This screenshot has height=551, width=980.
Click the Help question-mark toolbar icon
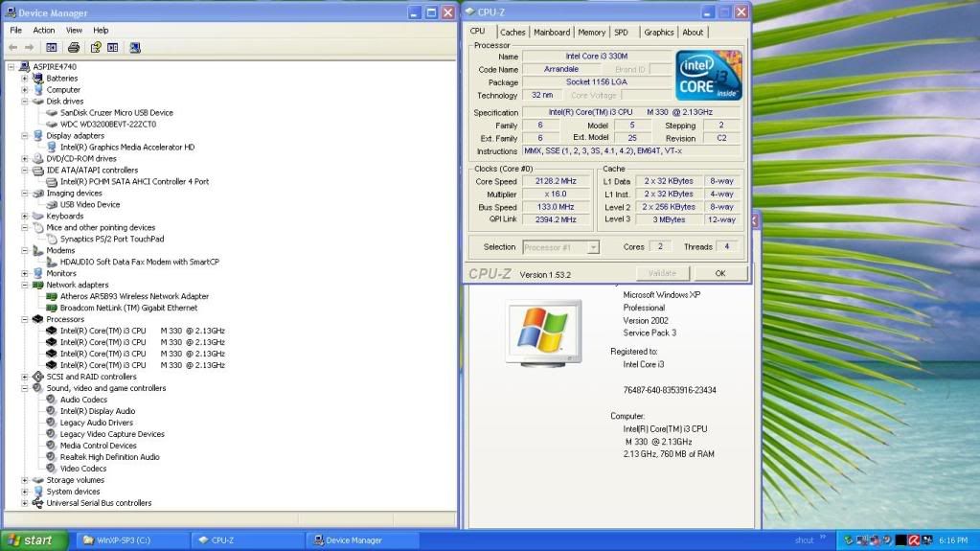point(96,48)
